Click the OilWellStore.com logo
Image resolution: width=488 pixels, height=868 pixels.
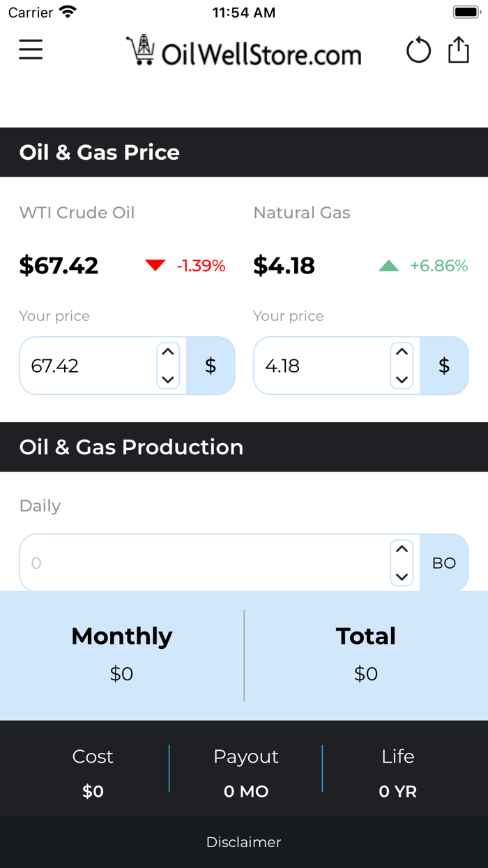pyautogui.click(x=244, y=54)
